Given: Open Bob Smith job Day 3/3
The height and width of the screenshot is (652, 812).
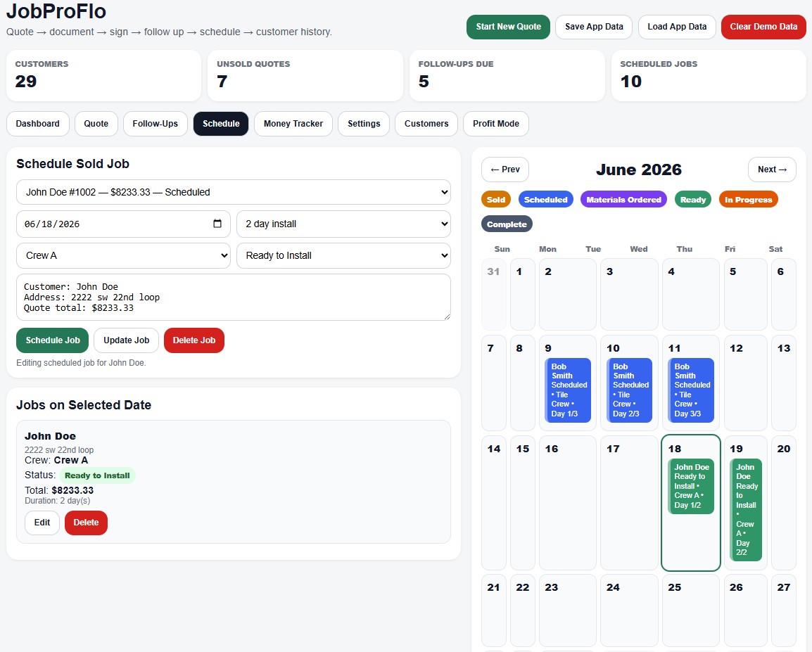Looking at the screenshot, I should [x=691, y=390].
